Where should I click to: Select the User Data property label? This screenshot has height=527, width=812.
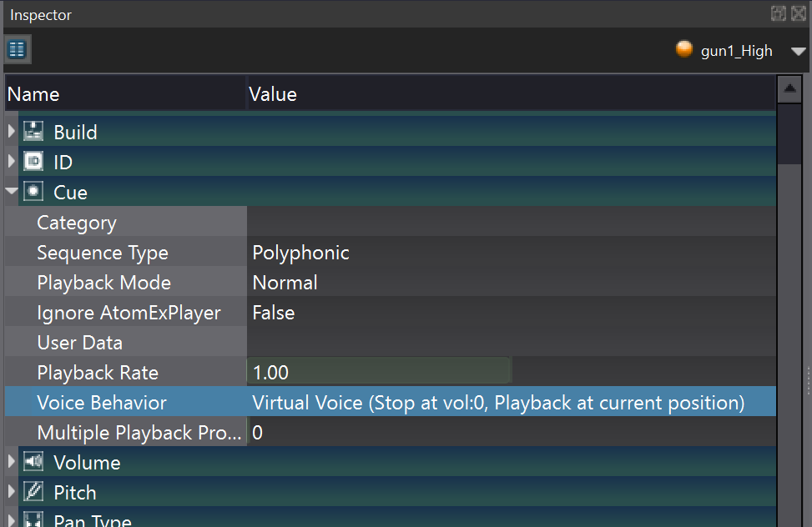(x=80, y=343)
